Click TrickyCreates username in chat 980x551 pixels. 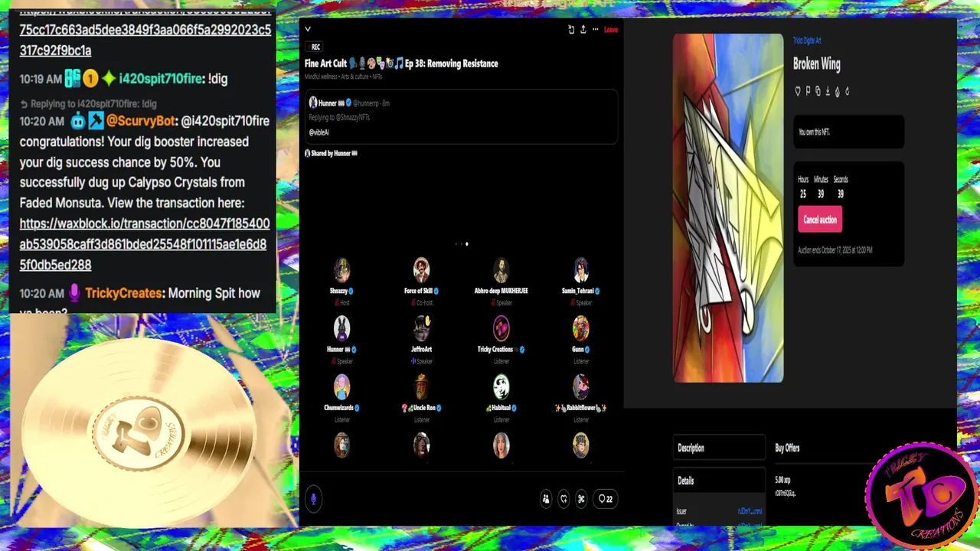coord(123,293)
